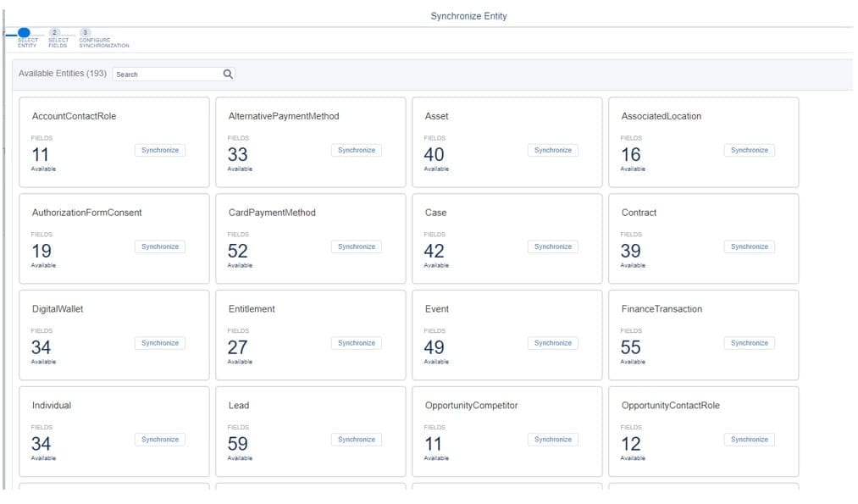Go to step 3 Configure Synchronization
Viewport: 858px width, 504px height.
pos(85,33)
